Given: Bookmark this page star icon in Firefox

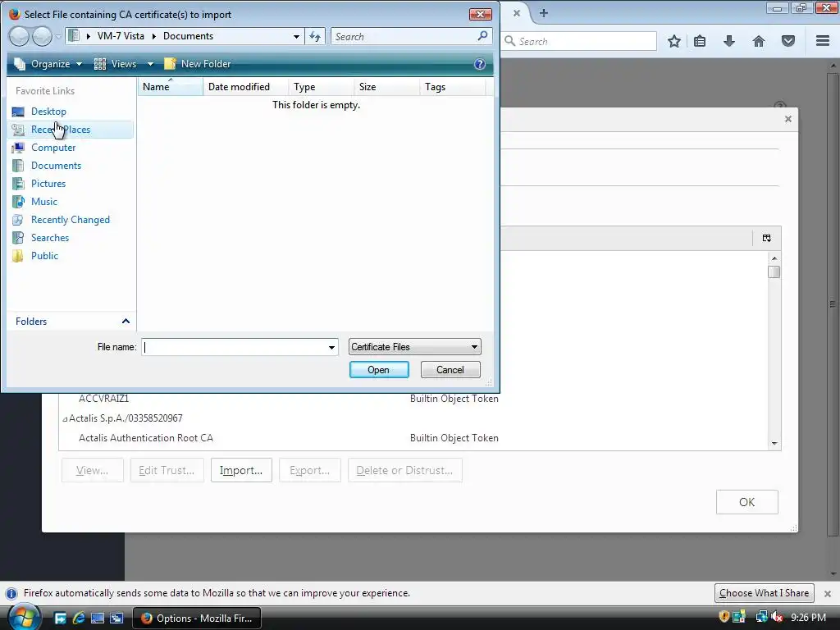Looking at the screenshot, I should pyautogui.click(x=674, y=41).
